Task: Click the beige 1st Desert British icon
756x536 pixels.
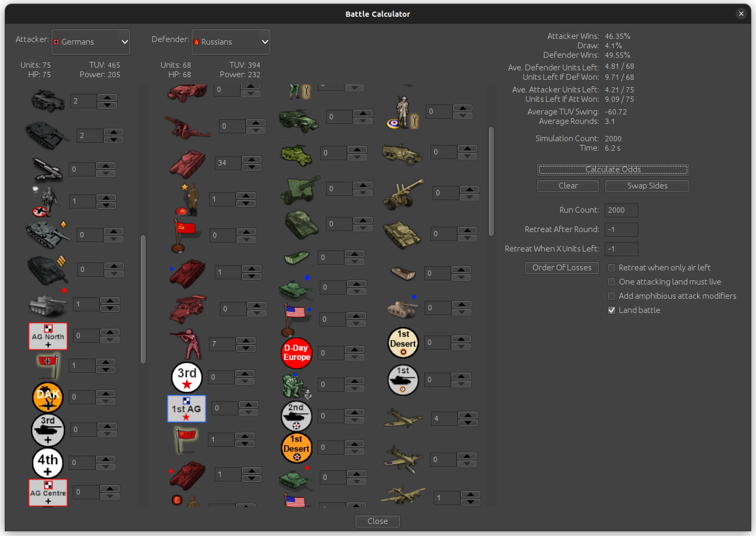Action: click(x=403, y=342)
